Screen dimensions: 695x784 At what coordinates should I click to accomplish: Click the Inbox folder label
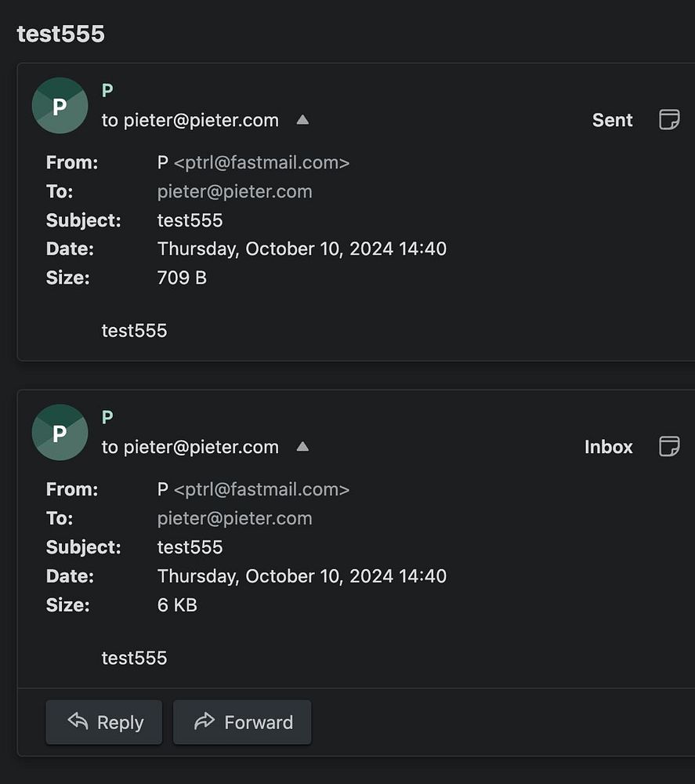tap(608, 447)
